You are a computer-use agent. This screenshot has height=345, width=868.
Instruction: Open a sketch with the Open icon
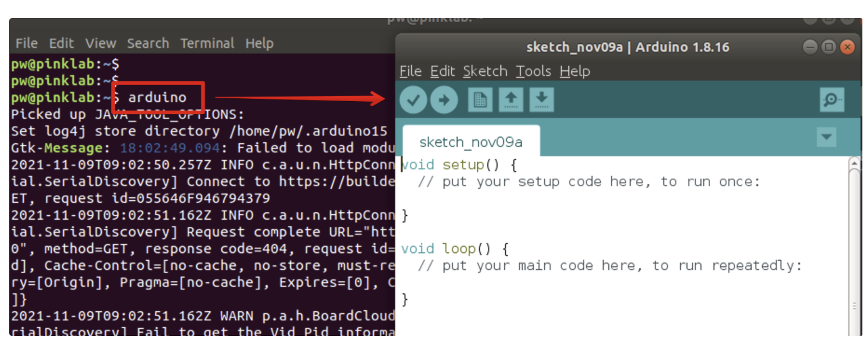tap(510, 100)
